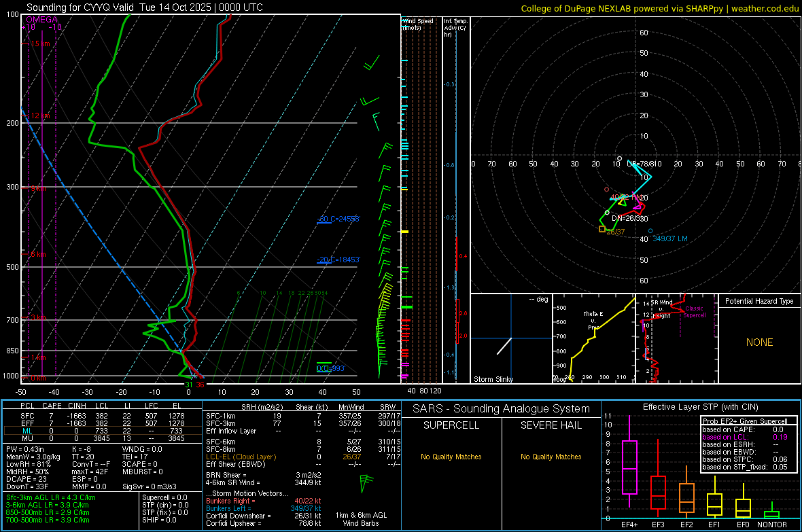Click the SigSvr = 0 m3/s3 value
The height and width of the screenshot is (532, 802).
pyautogui.click(x=149, y=486)
